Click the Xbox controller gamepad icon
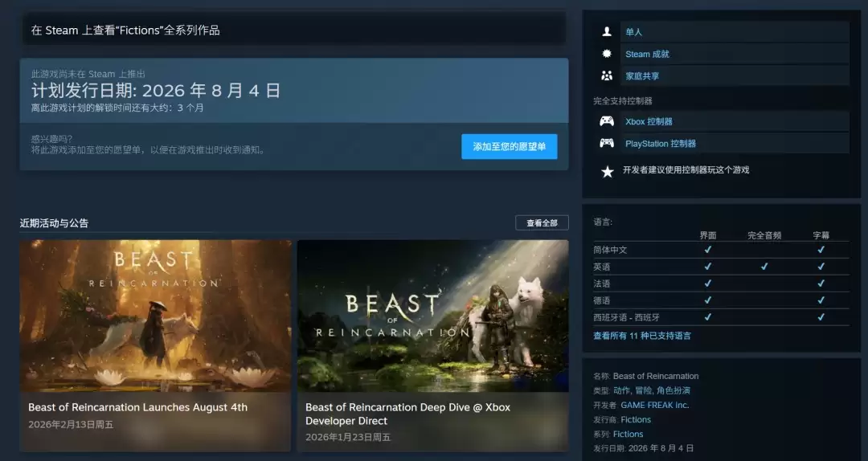 607,121
